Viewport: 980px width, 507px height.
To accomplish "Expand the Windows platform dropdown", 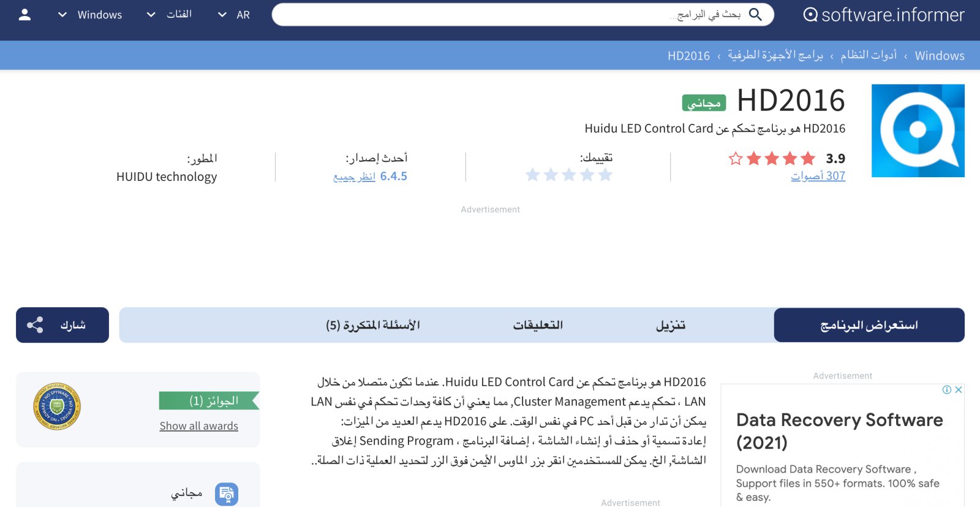I will coord(90,15).
